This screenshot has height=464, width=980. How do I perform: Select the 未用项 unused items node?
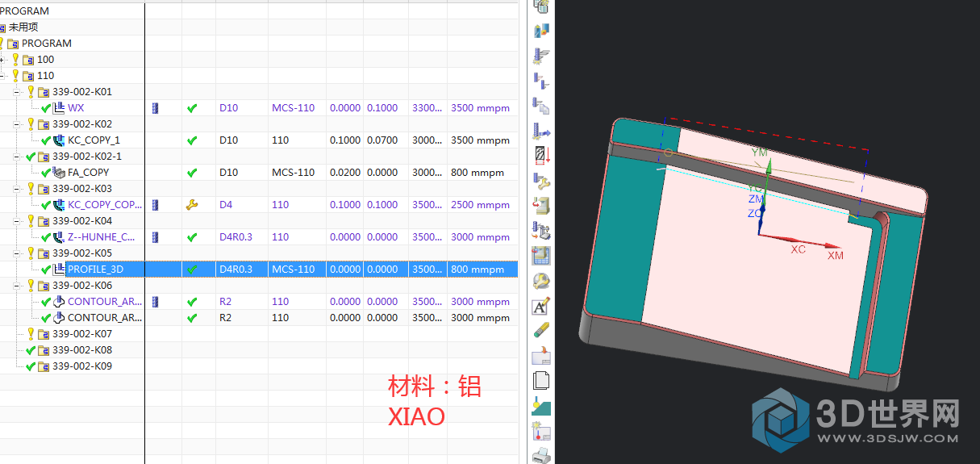(23, 27)
